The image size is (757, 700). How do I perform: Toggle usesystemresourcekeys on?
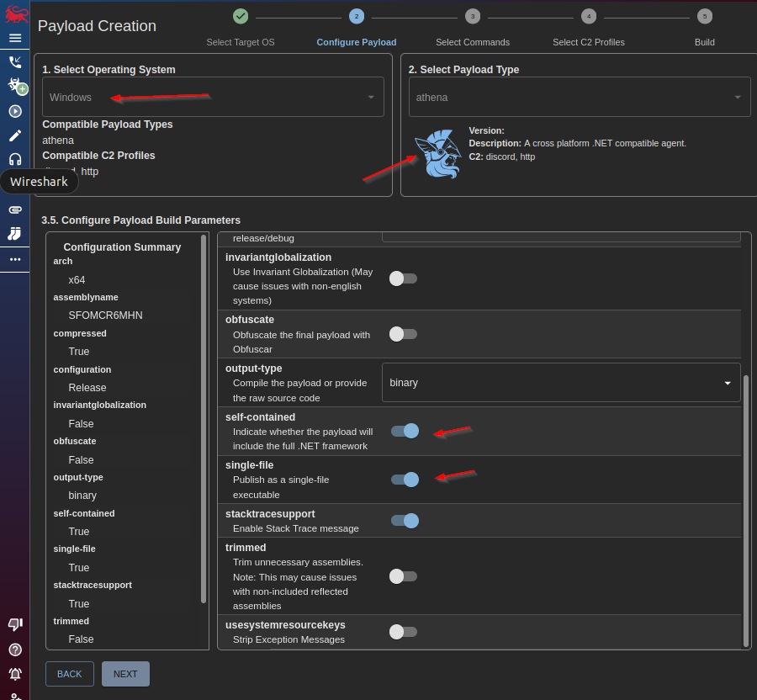(403, 632)
